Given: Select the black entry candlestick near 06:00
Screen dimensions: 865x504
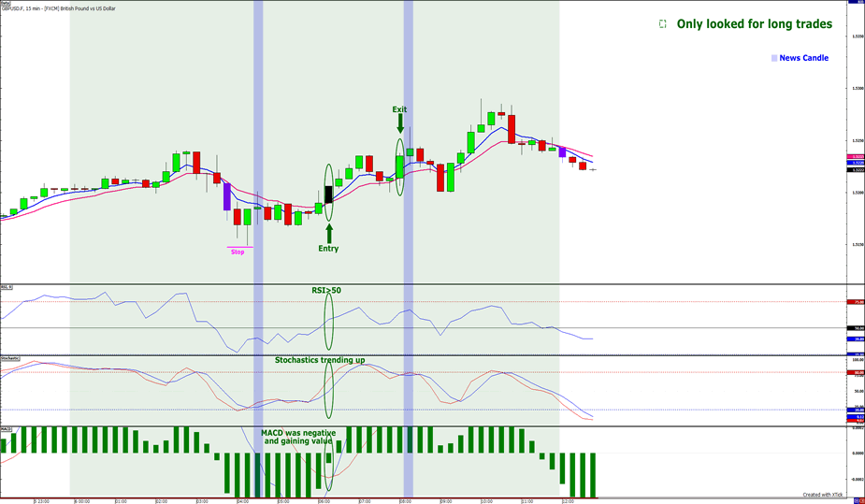Looking at the screenshot, I should pyautogui.click(x=329, y=194).
